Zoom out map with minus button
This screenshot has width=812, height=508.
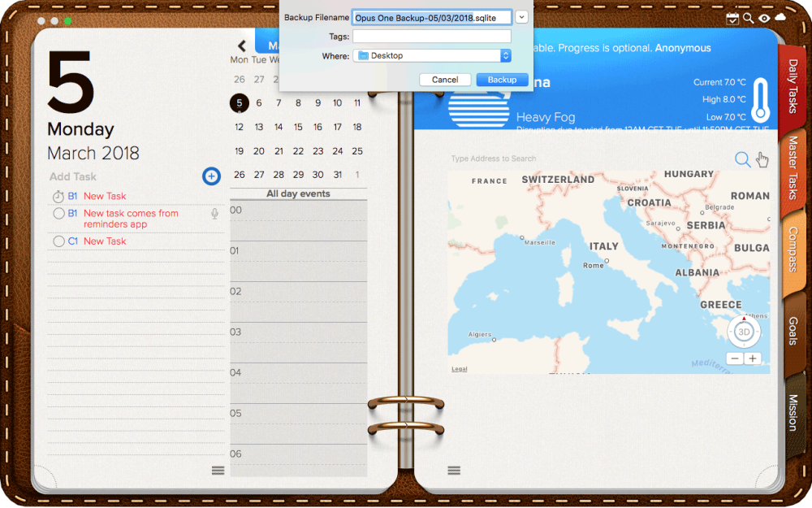pos(735,358)
